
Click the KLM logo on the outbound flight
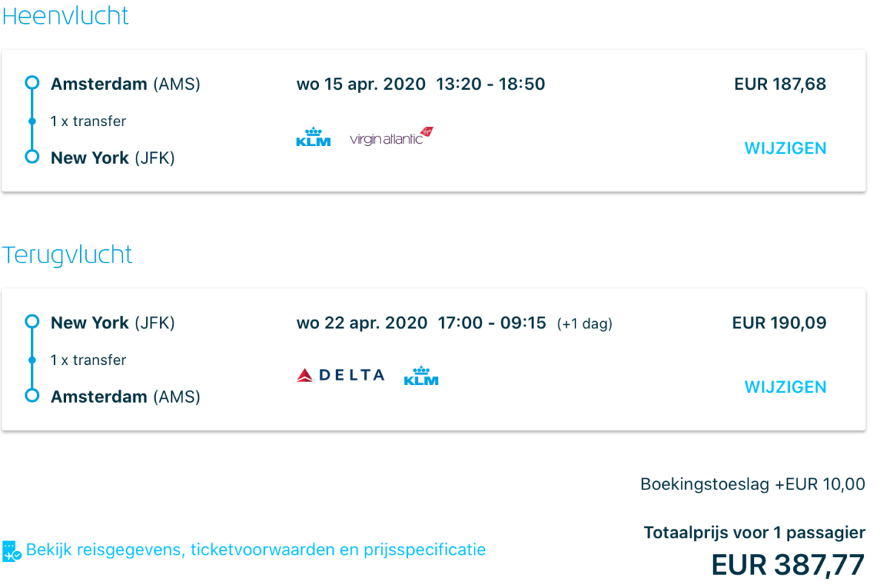coord(313,137)
